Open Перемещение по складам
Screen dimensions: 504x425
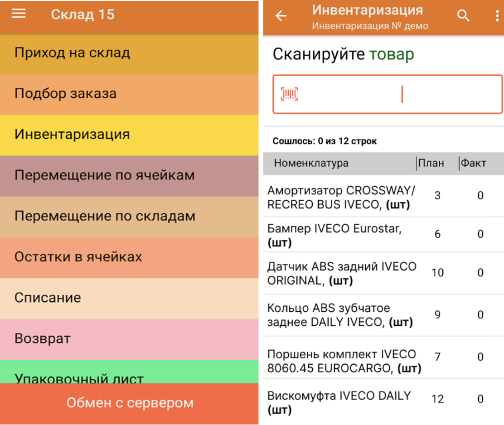[129, 217]
